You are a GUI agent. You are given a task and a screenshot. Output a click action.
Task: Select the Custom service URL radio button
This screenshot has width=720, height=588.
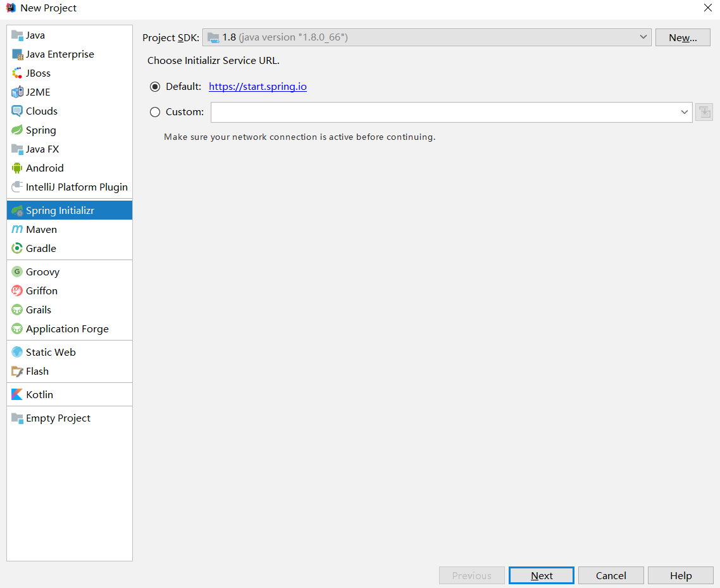[155, 112]
